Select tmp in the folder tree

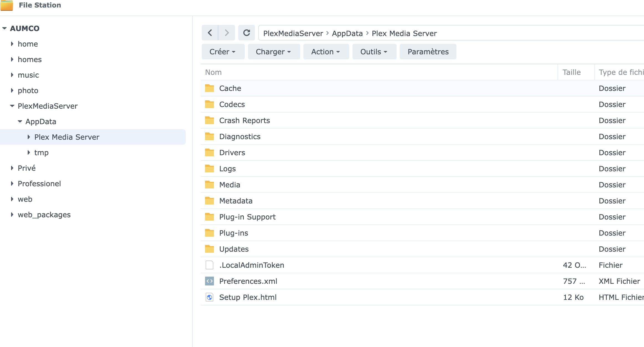41,152
